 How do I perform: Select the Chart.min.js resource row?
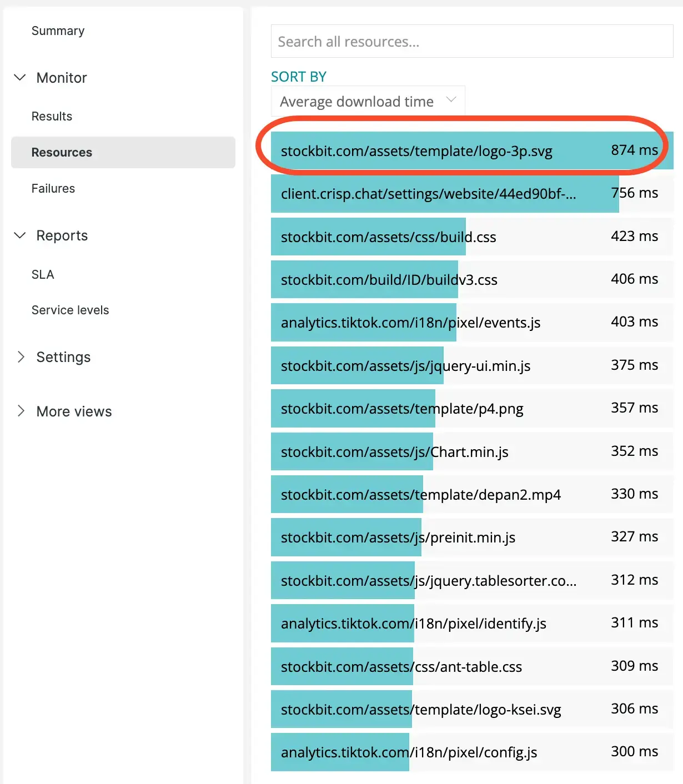pos(394,452)
